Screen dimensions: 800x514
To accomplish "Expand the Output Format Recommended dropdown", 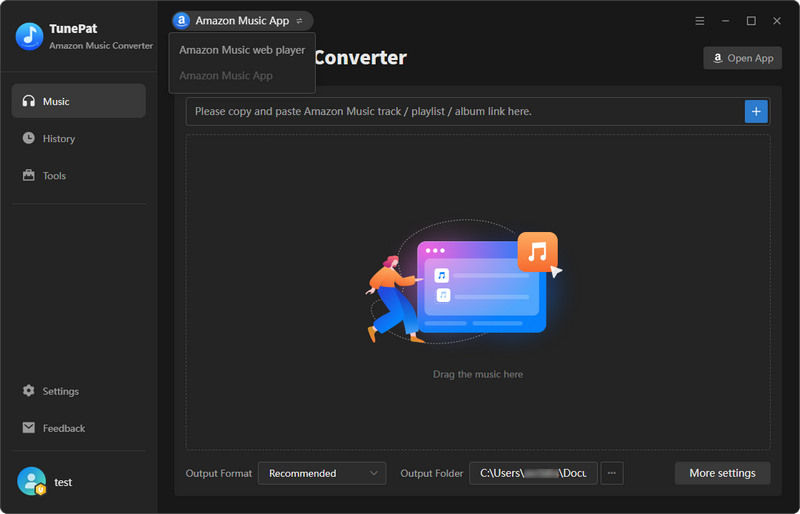I will click(x=322, y=473).
